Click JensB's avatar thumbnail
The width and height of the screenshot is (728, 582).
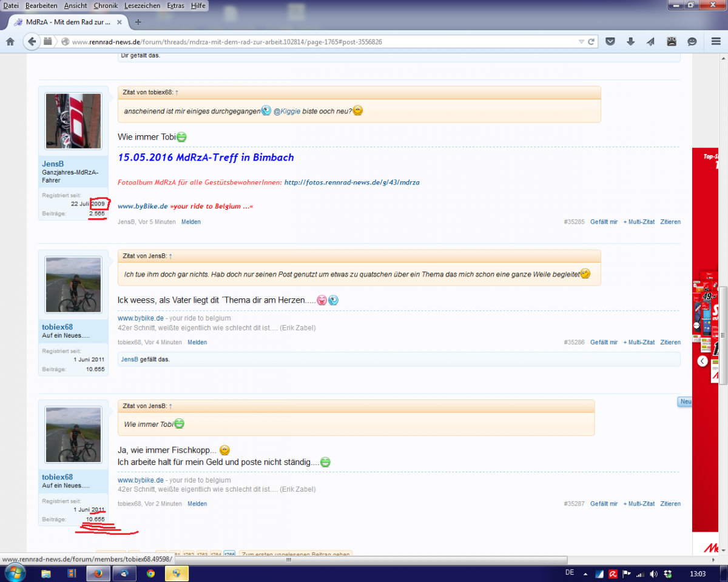(x=73, y=121)
